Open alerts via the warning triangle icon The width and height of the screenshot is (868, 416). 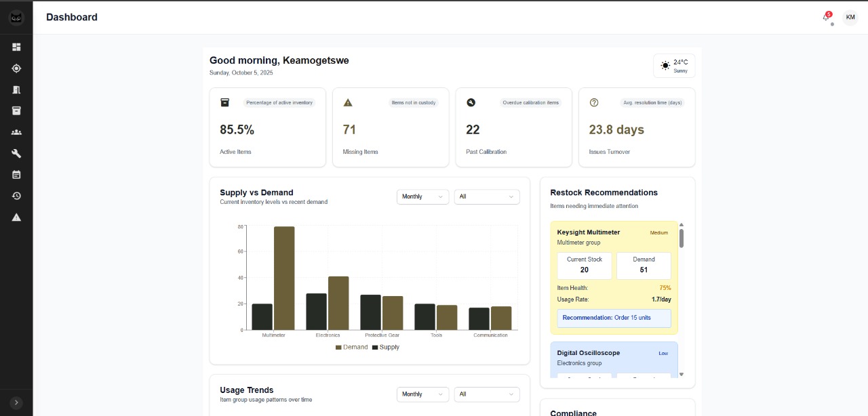tap(16, 217)
